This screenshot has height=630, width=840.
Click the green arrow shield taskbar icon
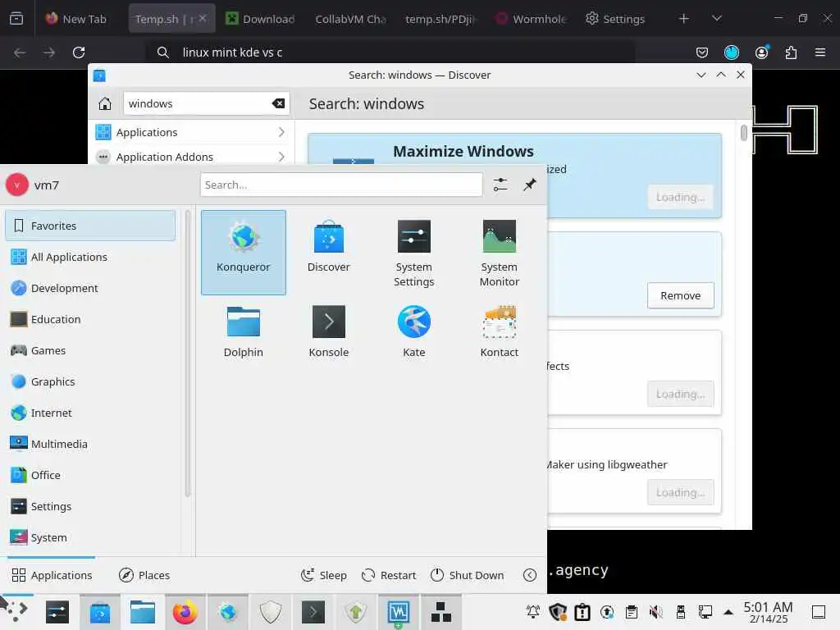tap(355, 612)
